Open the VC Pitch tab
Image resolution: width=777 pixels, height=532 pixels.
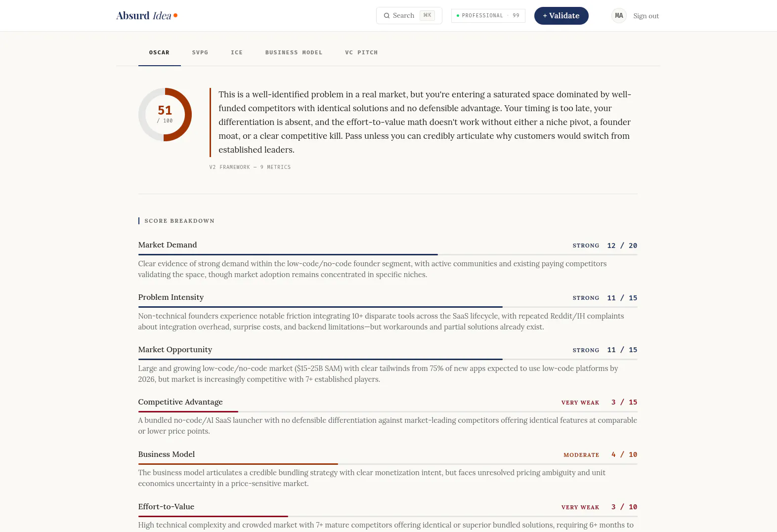pos(361,52)
